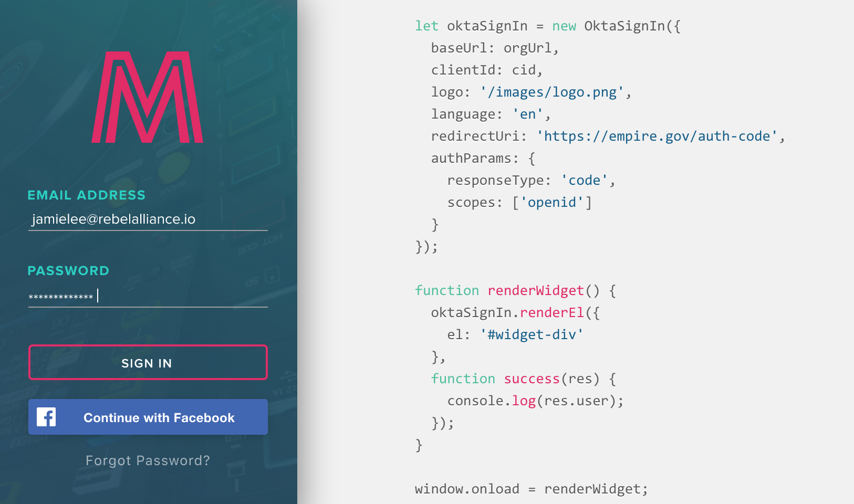This screenshot has width=854, height=504.
Task: Click the PASSWORD label
Action: (x=68, y=271)
